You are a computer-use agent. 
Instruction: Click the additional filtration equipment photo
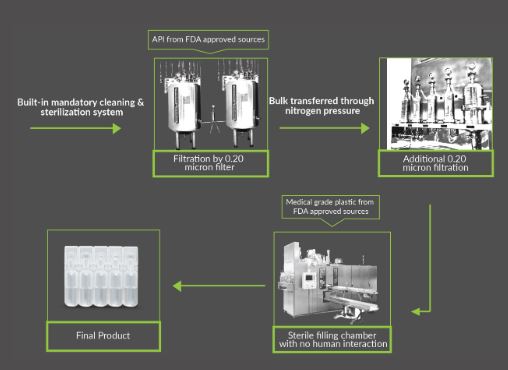[436, 104]
